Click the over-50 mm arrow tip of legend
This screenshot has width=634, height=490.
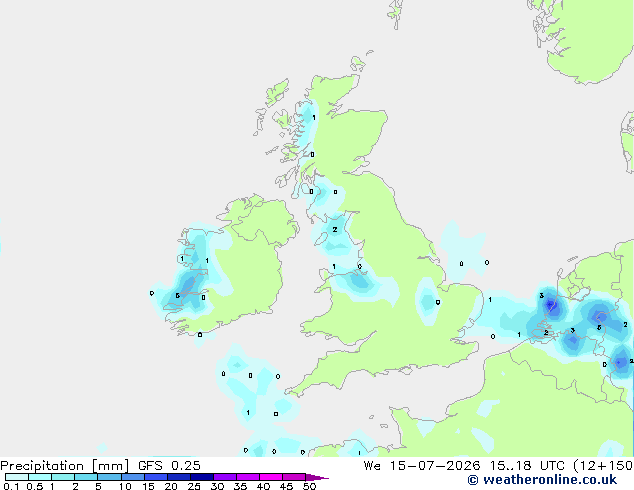point(317,477)
